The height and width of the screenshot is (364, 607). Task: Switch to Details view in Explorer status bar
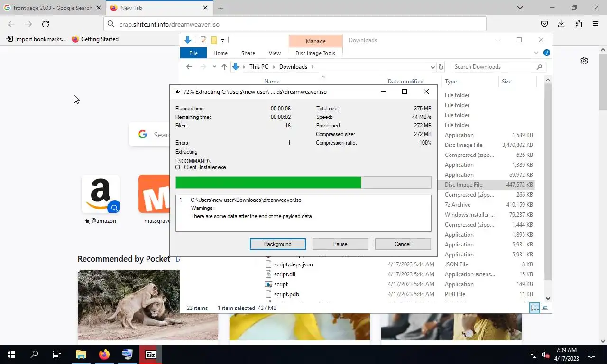534,308
